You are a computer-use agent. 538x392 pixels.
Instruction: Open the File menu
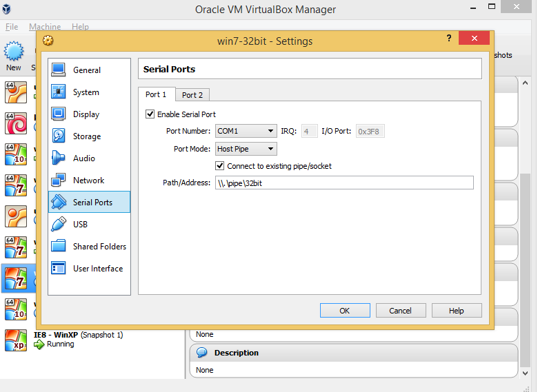pos(12,26)
